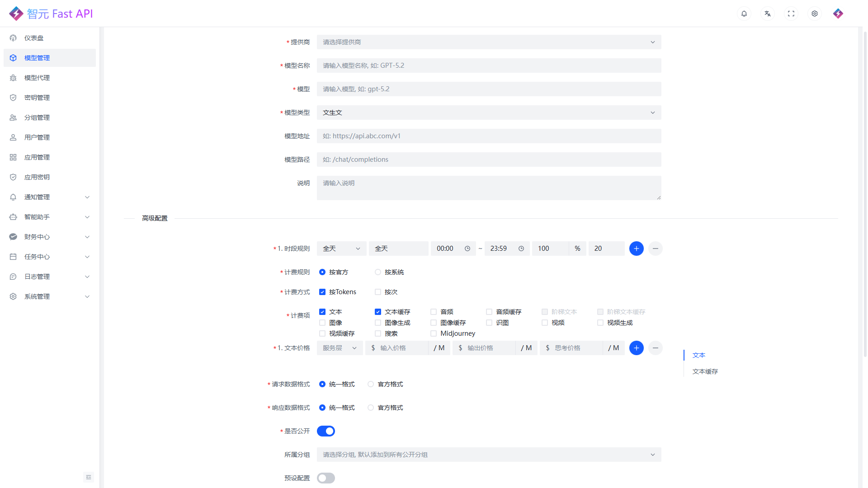Open the 服务层 service tier dropdown
Image resolution: width=868 pixels, height=488 pixels.
[x=340, y=348]
